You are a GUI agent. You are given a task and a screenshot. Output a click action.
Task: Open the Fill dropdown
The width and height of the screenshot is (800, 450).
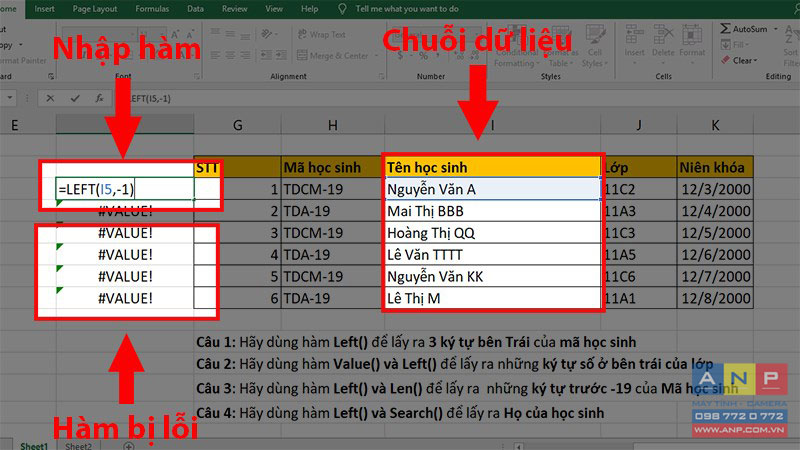[735, 44]
